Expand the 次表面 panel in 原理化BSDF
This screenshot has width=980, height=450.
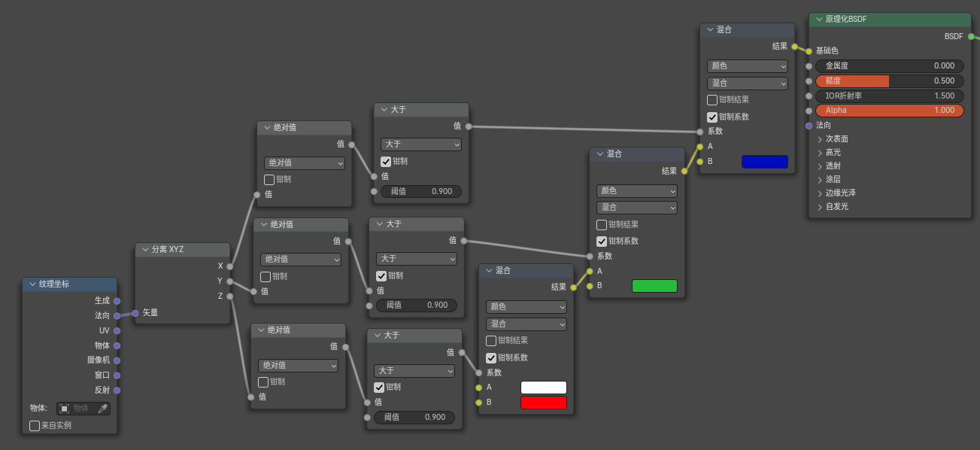[x=821, y=139]
